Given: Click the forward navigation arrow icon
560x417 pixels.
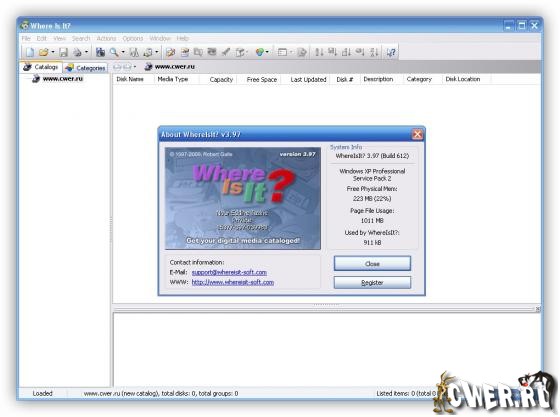Looking at the screenshot, I should pyautogui.click(x=128, y=67).
